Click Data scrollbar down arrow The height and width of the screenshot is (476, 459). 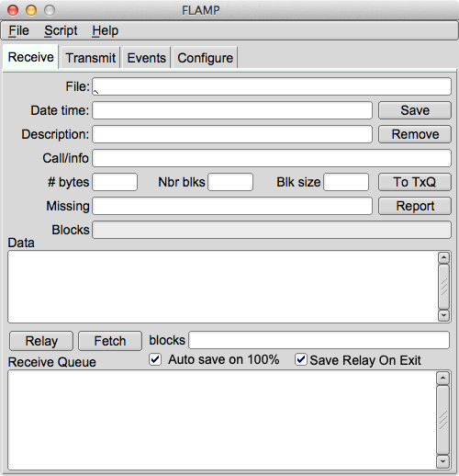[x=443, y=315]
